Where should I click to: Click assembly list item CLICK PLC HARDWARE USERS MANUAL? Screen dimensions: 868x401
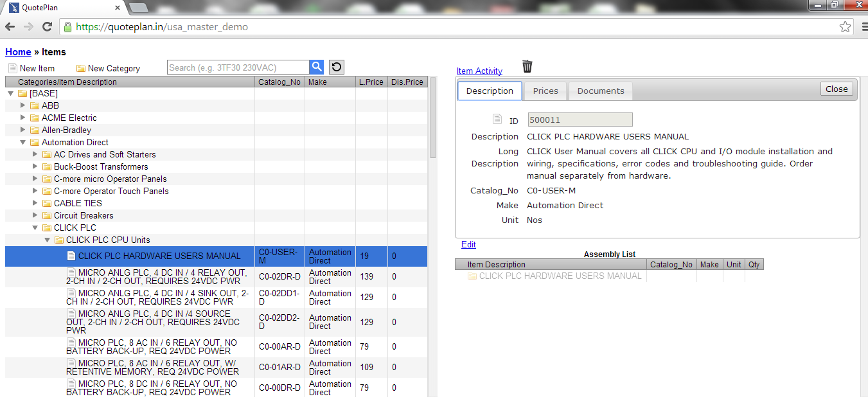point(560,276)
